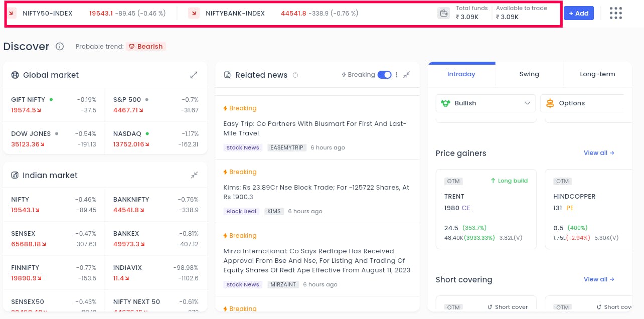Viewport: 644px width, 319px height.
Task: Click the TRENT card OTM badge
Action: point(453,181)
